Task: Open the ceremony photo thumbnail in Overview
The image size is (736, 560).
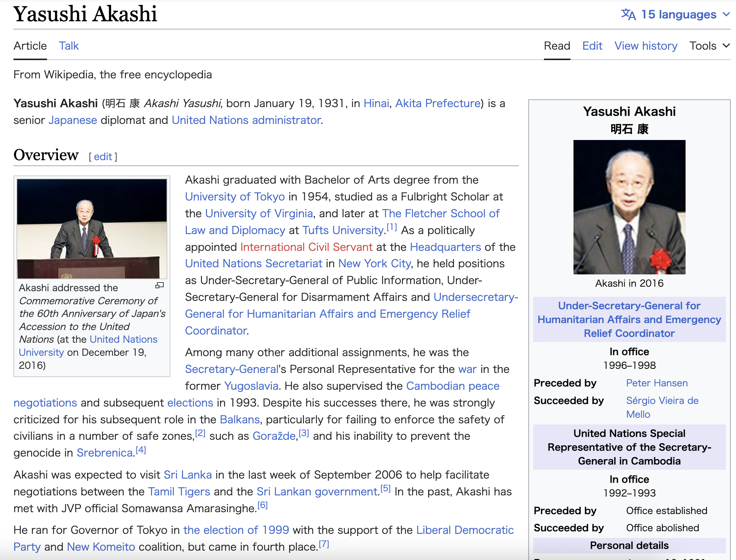Action: click(x=92, y=229)
